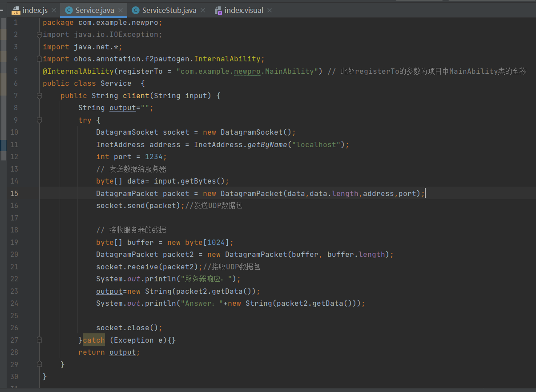Click the "try" keyword on line 9

tap(85, 120)
